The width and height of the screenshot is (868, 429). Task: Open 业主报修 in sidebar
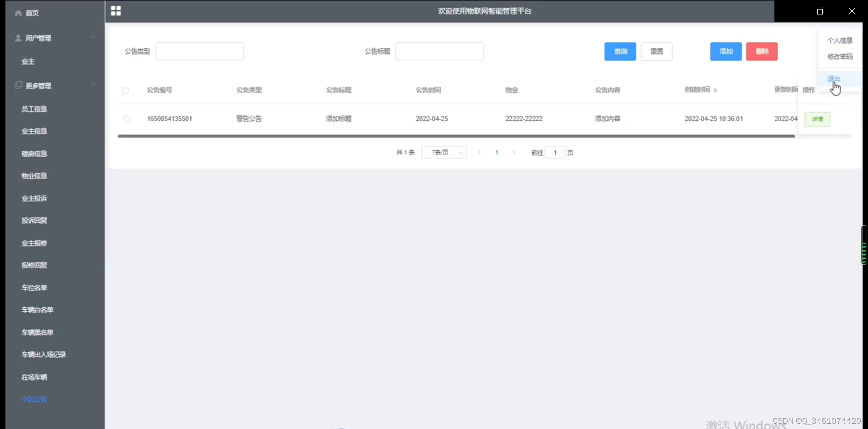34,243
